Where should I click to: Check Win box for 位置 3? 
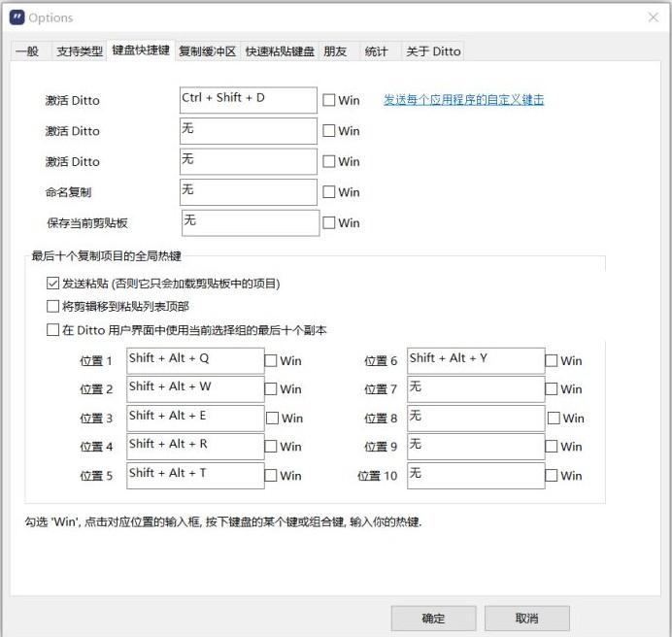pyautogui.click(x=272, y=418)
